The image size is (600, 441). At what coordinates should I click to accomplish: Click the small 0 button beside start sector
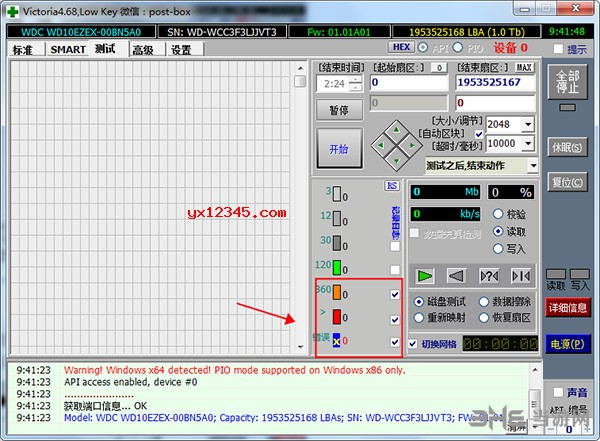pyautogui.click(x=439, y=68)
